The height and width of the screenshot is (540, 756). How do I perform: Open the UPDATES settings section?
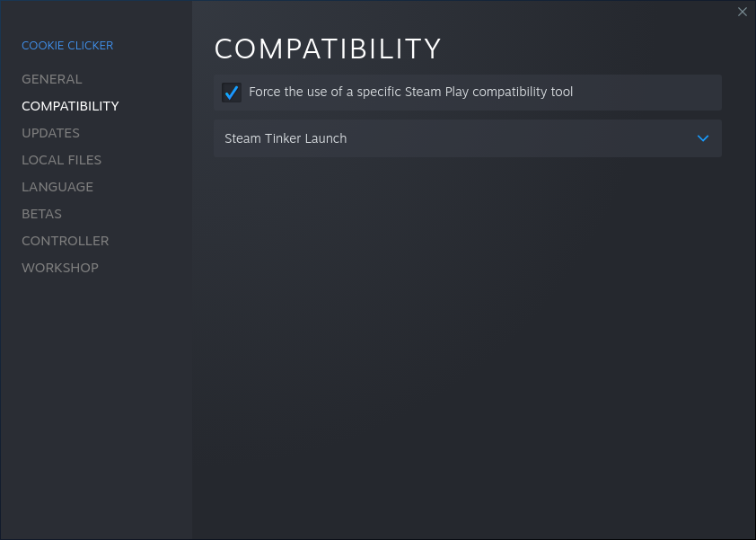pos(50,133)
